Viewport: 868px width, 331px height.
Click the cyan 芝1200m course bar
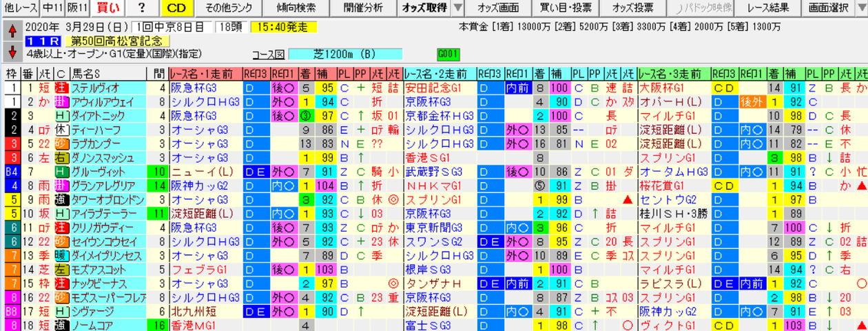tap(345, 54)
